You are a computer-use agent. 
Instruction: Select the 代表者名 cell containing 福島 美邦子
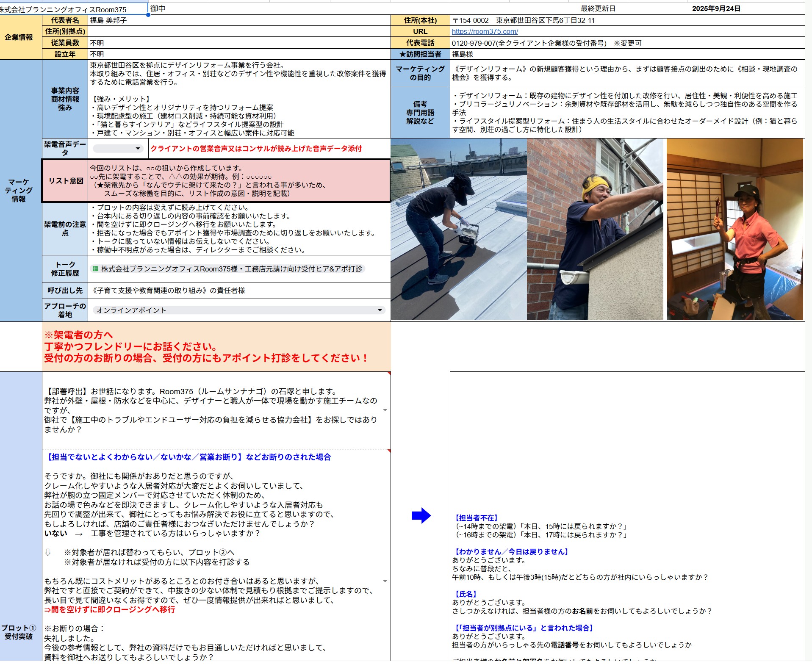tap(238, 20)
